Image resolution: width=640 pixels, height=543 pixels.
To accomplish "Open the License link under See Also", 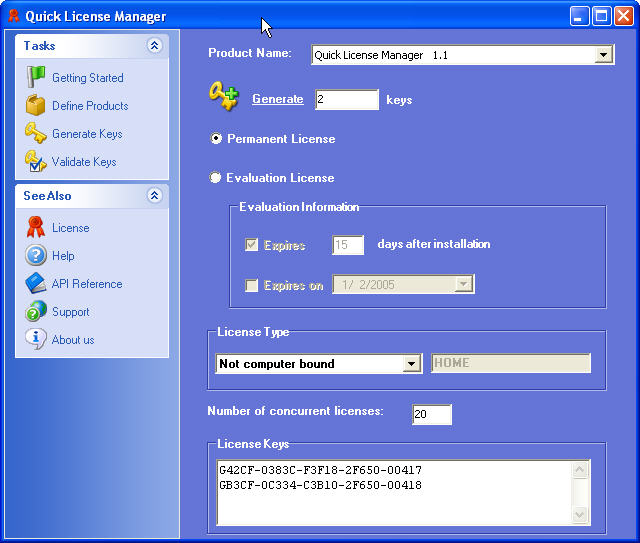I will point(71,228).
